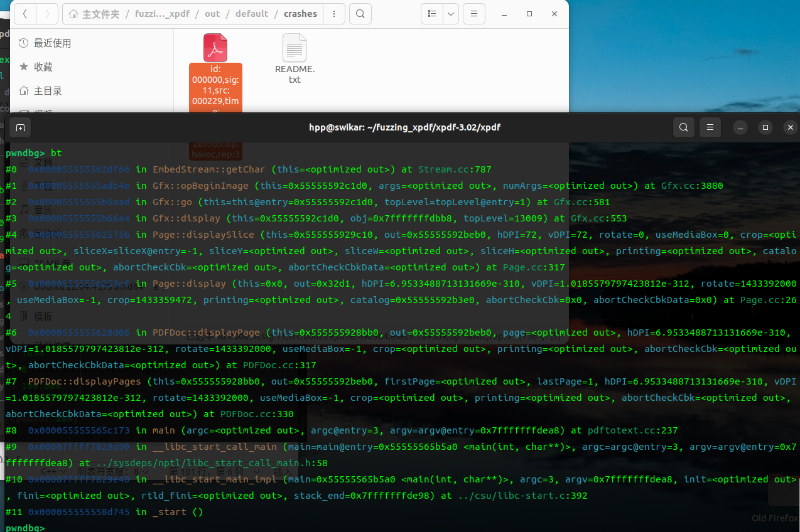800x532 pixels.
Task: Select 主目录 in the sidebar
Action: tap(48, 91)
